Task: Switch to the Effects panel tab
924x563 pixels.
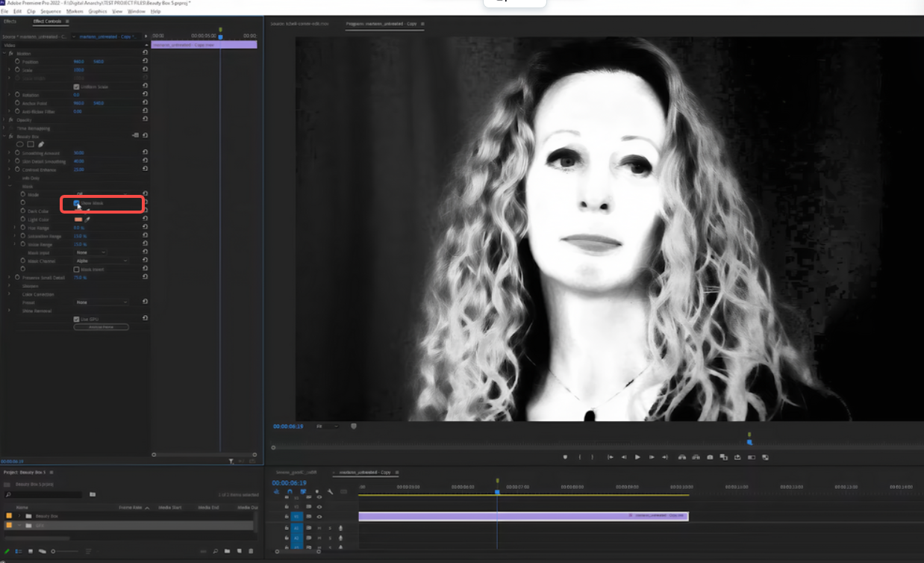Action: pos(10,21)
